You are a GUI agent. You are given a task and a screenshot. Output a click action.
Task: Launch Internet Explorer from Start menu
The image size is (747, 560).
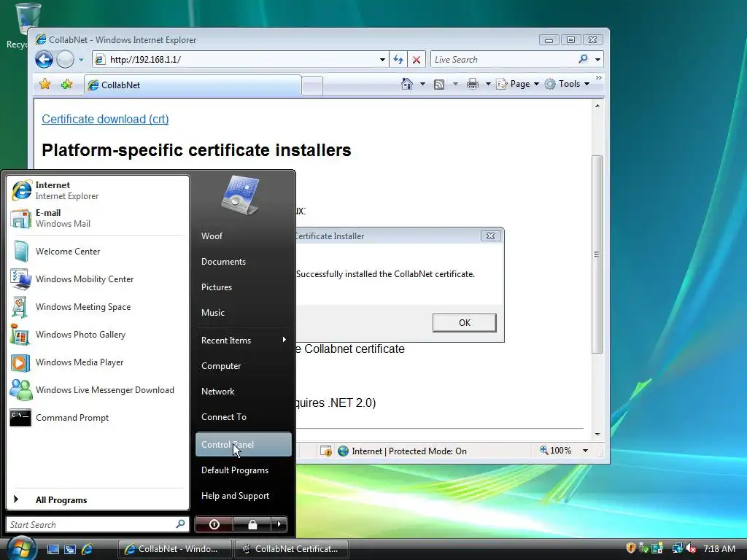click(98, 190)
